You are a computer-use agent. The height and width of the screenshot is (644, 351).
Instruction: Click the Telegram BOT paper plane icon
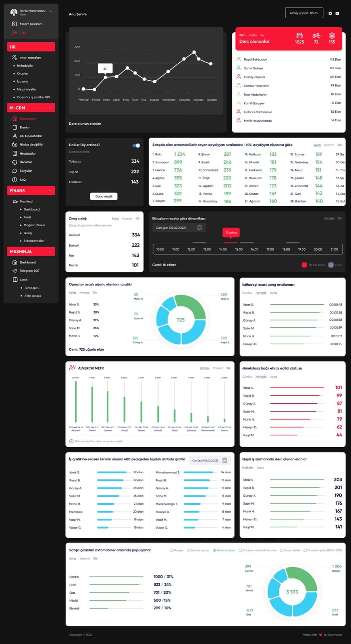15,271
